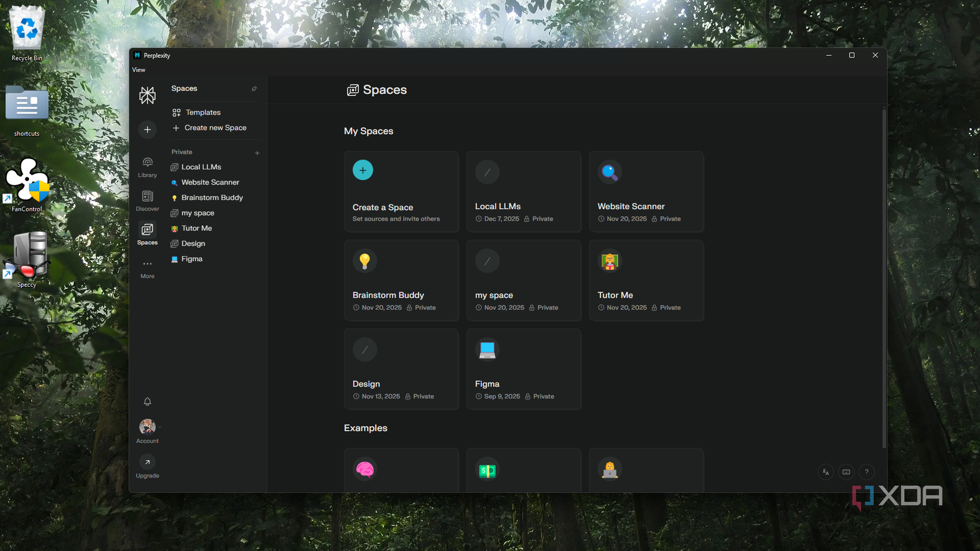The image size is (980, 551).
Task: Open the Discover section
Action: (x=147, y=201)
